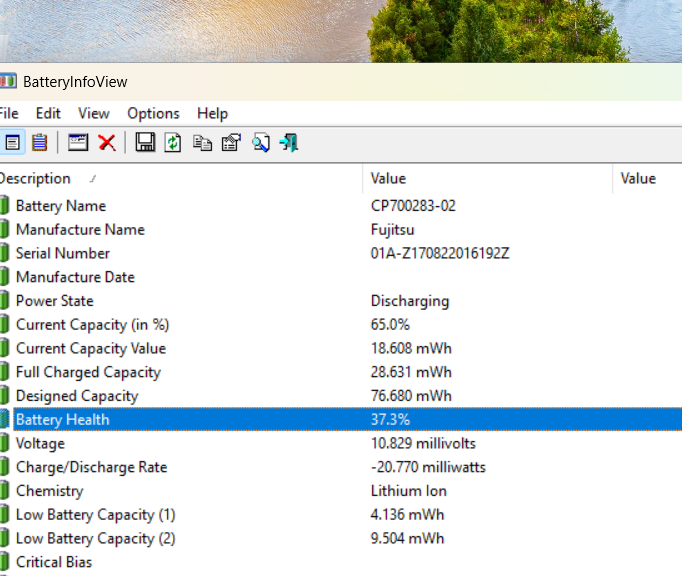This screenshot has height=576, width=682.
Task: Sort by the Description column header
Action: [181, 178]
